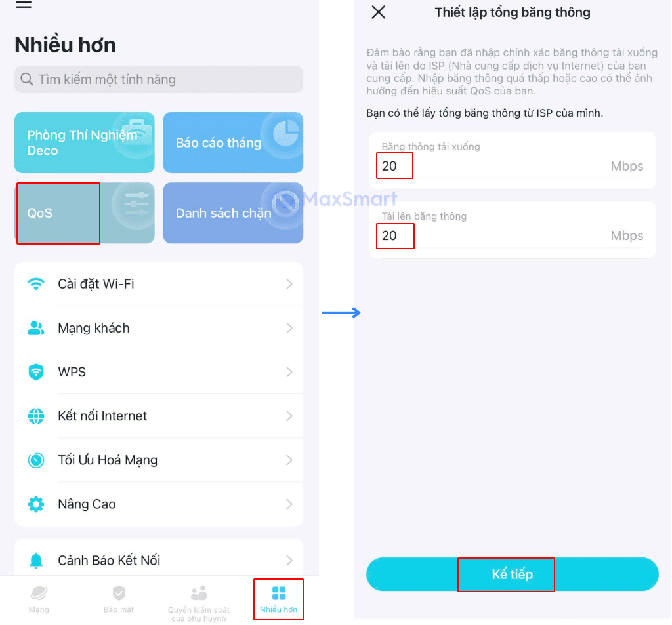Click the globe icon for Kết nối Internet
The image size is (672, 625).
(x=36, y=416)
